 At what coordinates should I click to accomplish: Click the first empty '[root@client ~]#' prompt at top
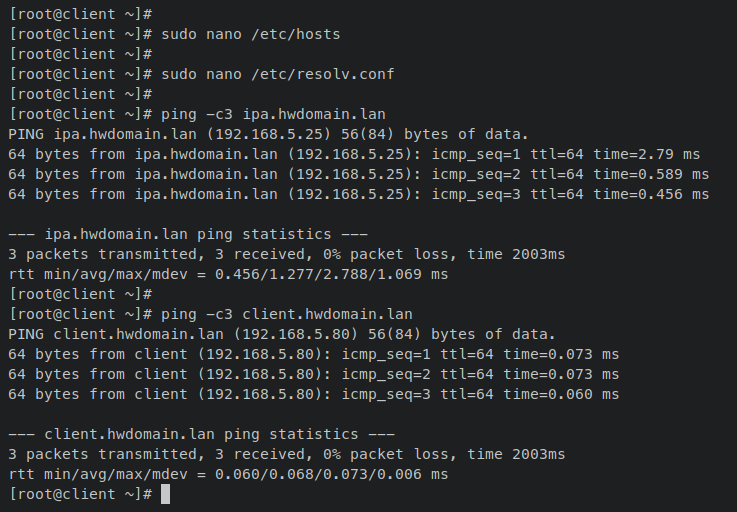80,14
